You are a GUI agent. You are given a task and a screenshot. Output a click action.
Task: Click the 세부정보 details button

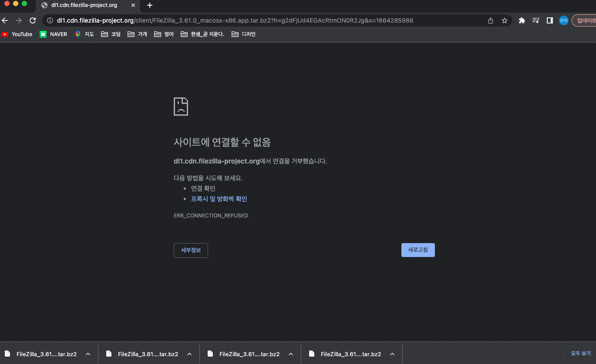[191, 250]
